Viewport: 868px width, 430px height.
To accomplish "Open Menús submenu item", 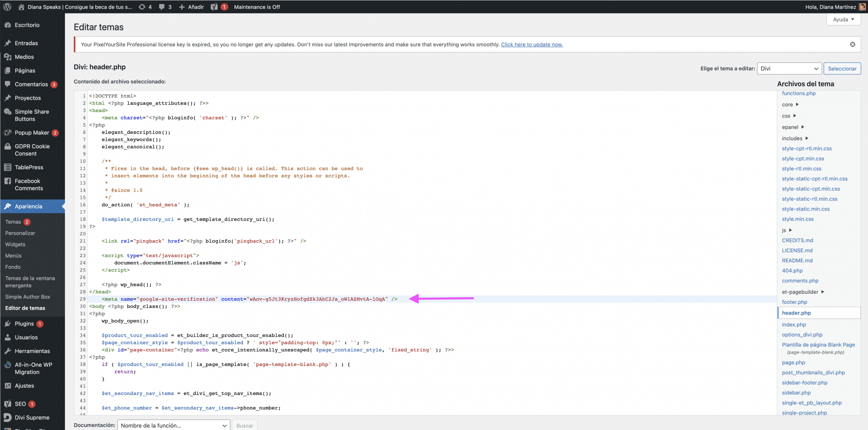I will pos(13,256).
